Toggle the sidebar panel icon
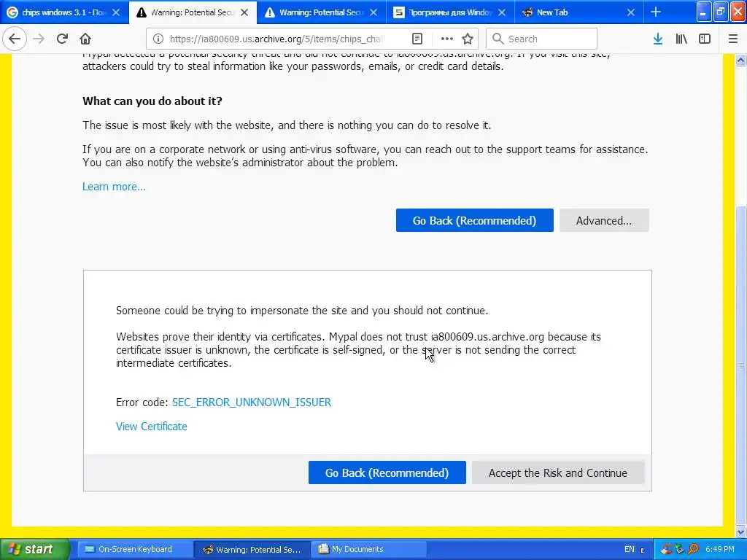Viewport: 747px width, 560px height. (705, 39)
